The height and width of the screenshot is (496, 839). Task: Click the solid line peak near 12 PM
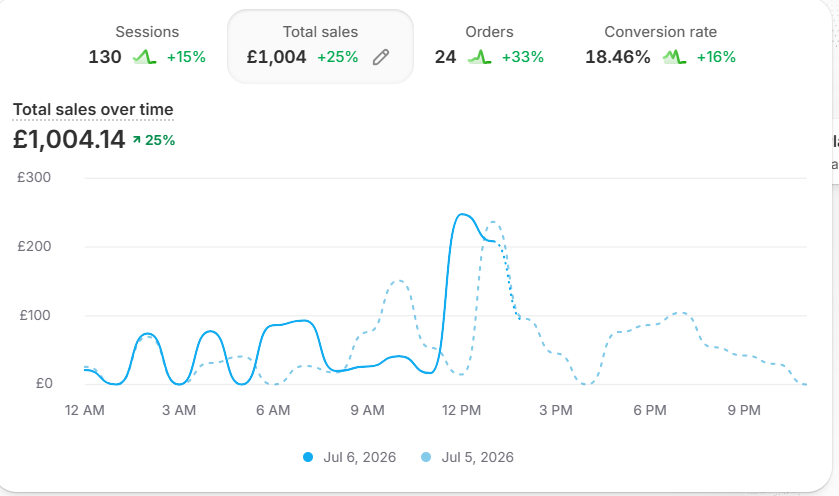tap(462, 215)
